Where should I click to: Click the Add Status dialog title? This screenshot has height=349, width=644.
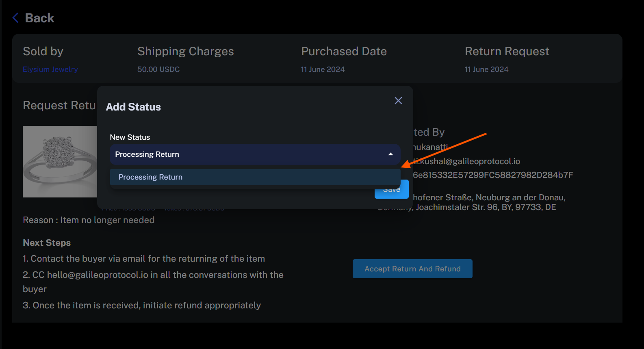[x=133, y=107]
